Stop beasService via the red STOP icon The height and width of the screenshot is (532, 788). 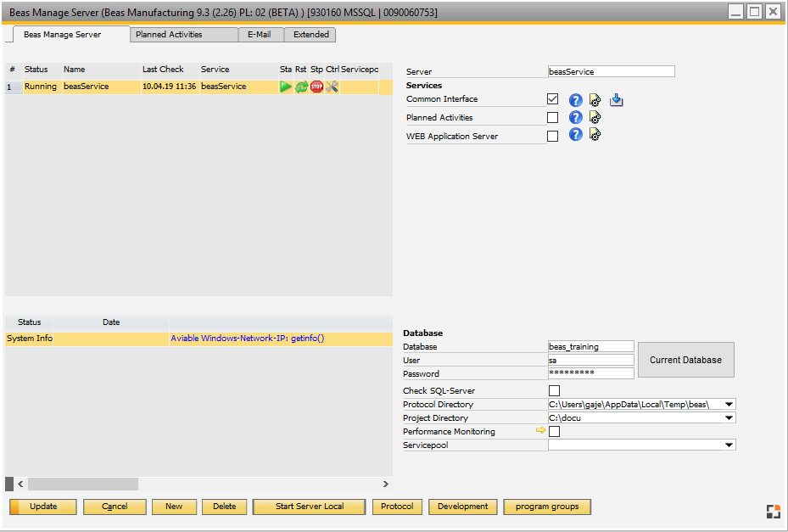[316, 86]
